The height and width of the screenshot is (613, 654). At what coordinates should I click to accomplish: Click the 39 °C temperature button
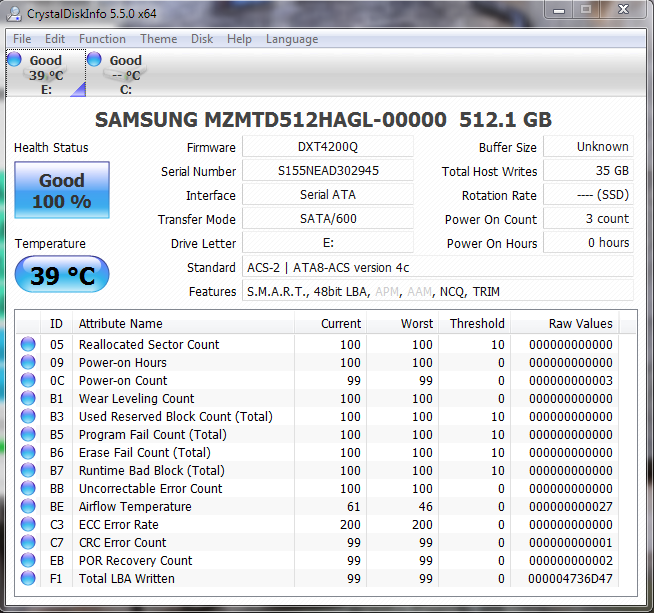point(62,275)
